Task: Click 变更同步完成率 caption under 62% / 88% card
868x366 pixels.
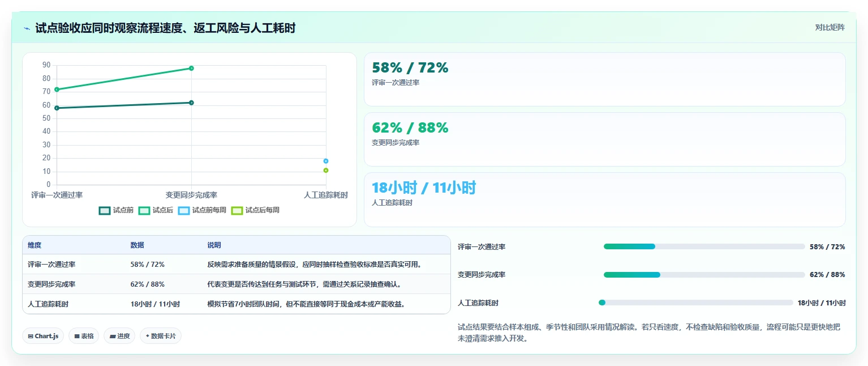Action: tap(396, 143)
